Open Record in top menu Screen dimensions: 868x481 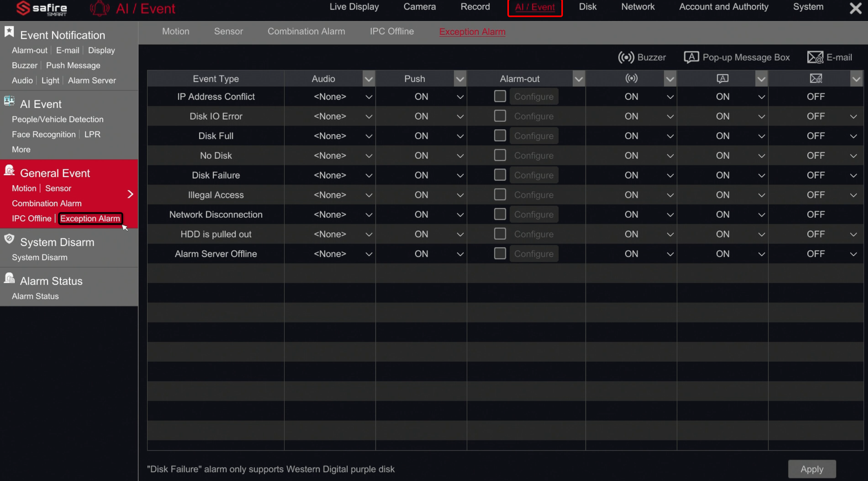(x=475, y=7)
